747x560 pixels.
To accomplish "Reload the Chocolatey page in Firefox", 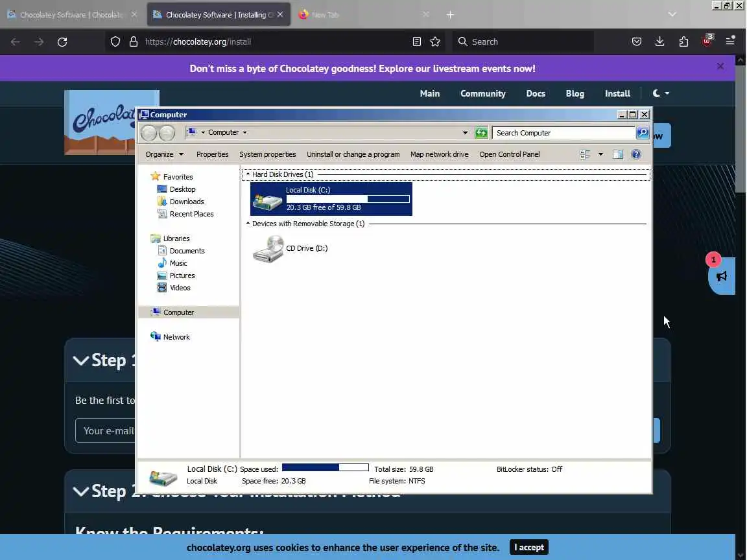I will (62, 42).
